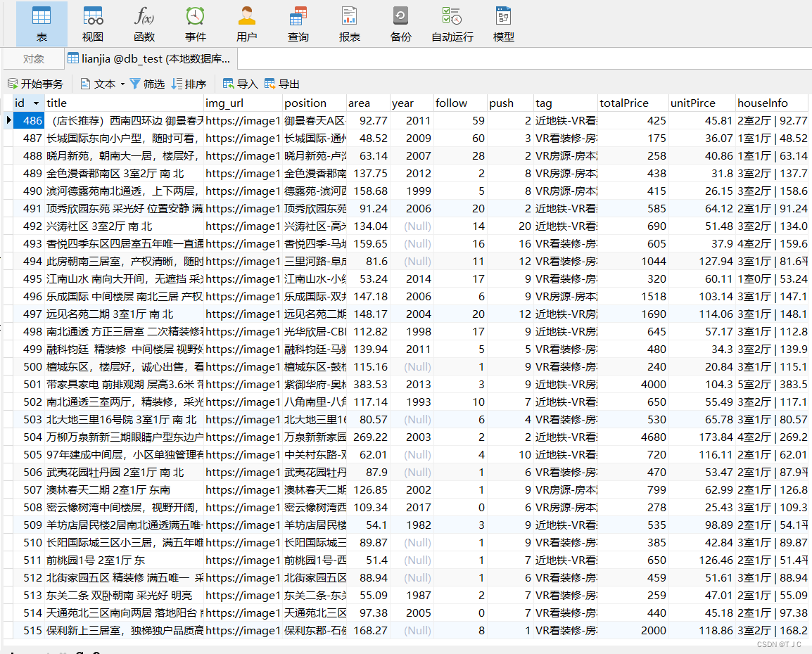Click the 文本 text view button
This screenshot has height=654, width=812.
point(98,84)
